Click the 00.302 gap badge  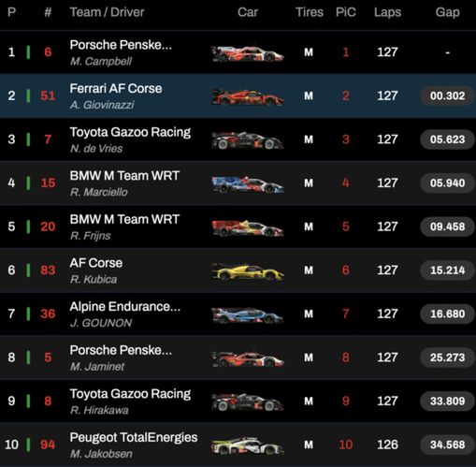[447, 95]
